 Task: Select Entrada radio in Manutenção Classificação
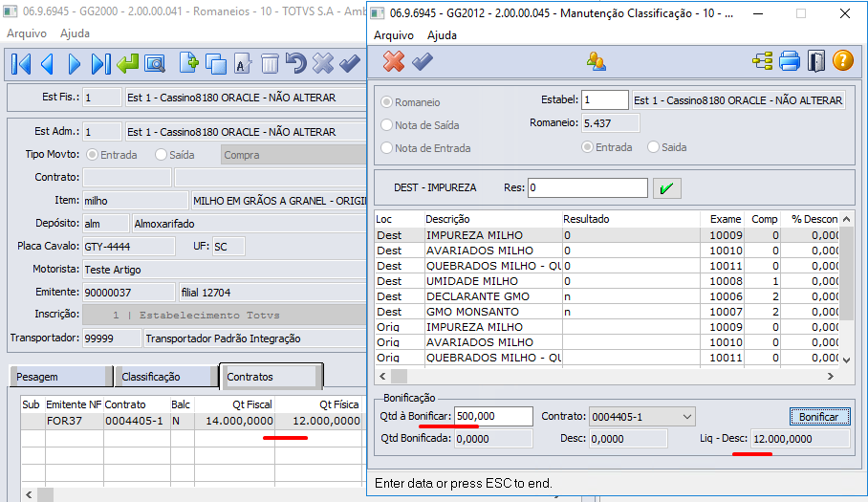(587, 147)
